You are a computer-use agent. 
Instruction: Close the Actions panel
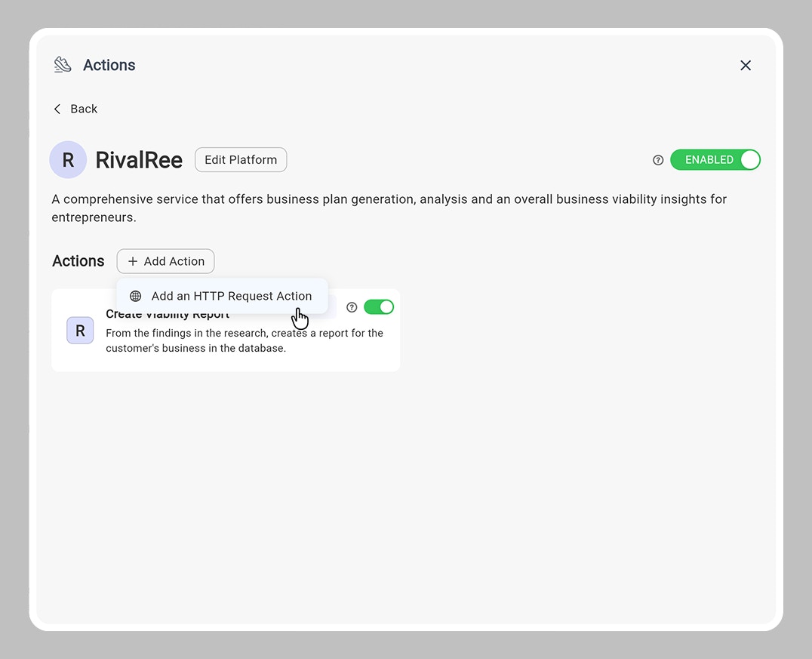click(x=746, y=65)
